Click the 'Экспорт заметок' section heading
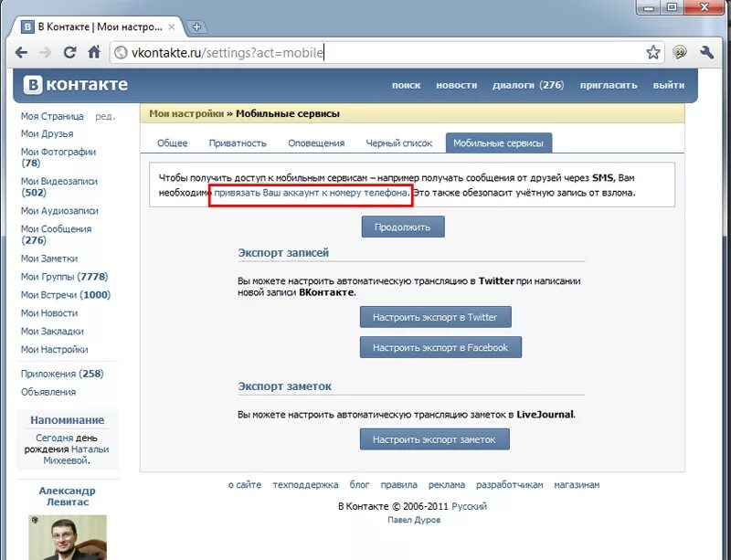 click(x=285, y=386)
